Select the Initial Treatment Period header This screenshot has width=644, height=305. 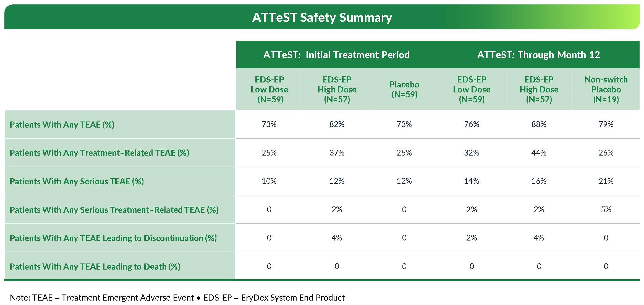point(336,55)
